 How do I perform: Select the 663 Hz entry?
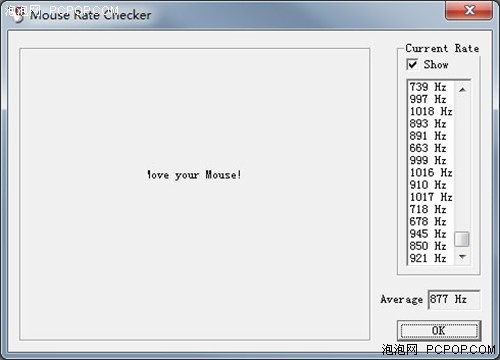coord(430,148)
